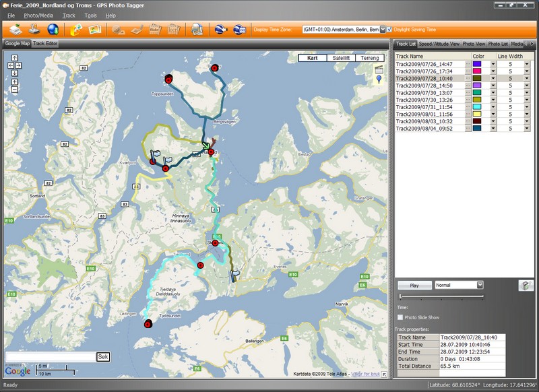
Task: Click the globe icon in the toolbar
Action: coord(53,30)
